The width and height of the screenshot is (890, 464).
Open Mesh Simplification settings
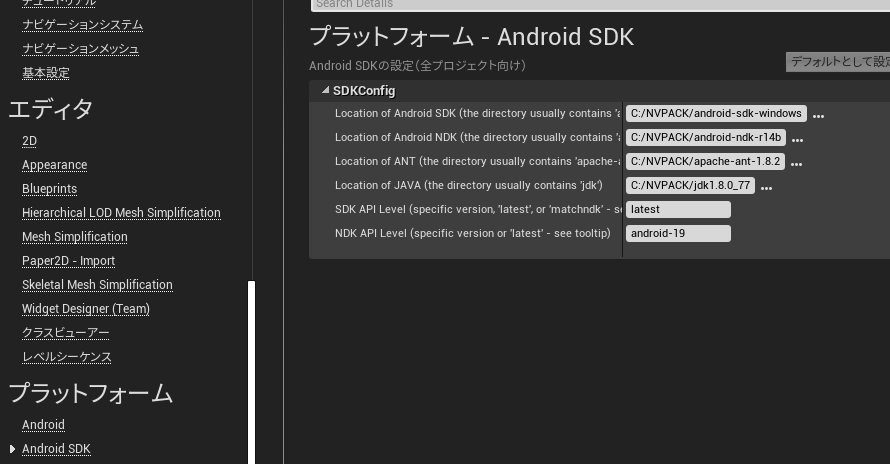click(75, 236)
